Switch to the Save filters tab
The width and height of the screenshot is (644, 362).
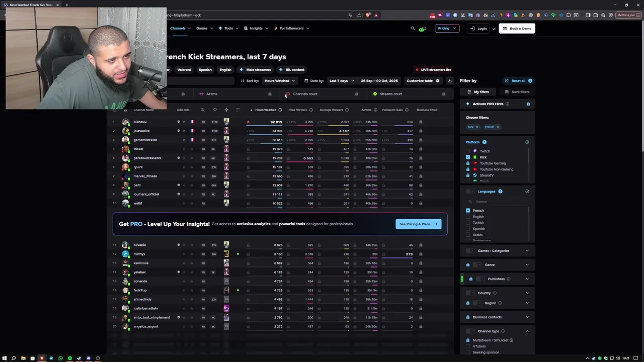click(x=517, y=92)
